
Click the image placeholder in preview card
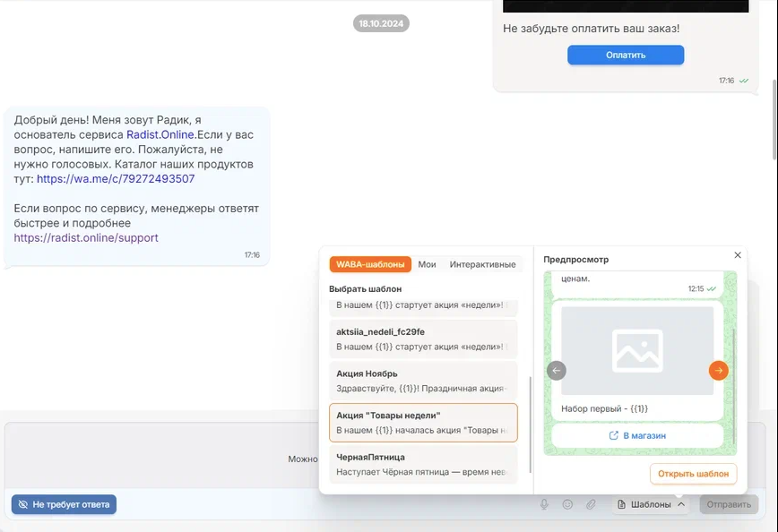[x=637, y=350]
